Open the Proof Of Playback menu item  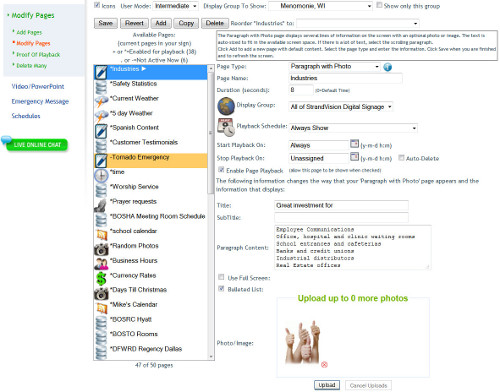click(x=38, y=55)
